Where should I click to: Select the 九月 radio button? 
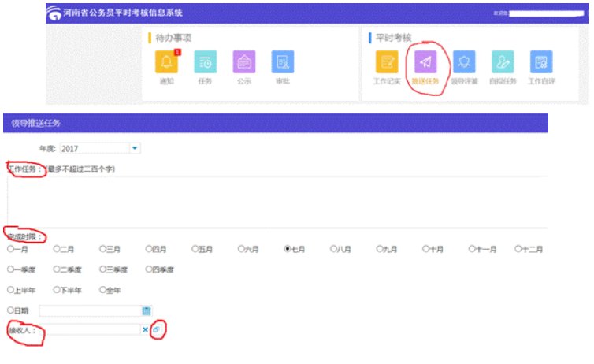[380, 249]
